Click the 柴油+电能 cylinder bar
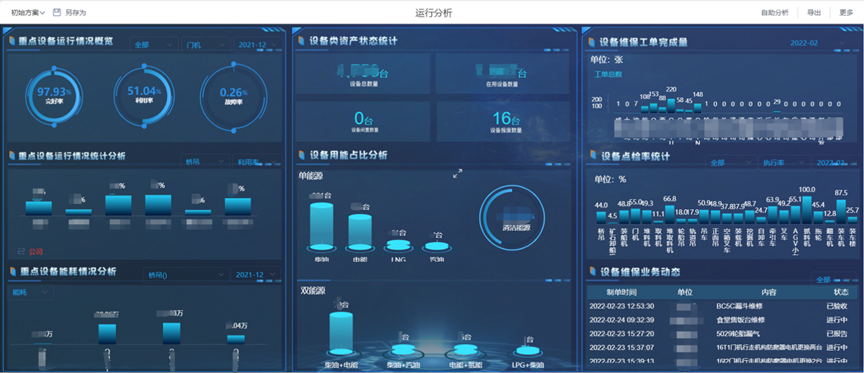The image size is (864, 373). click(x=341, y=333)
